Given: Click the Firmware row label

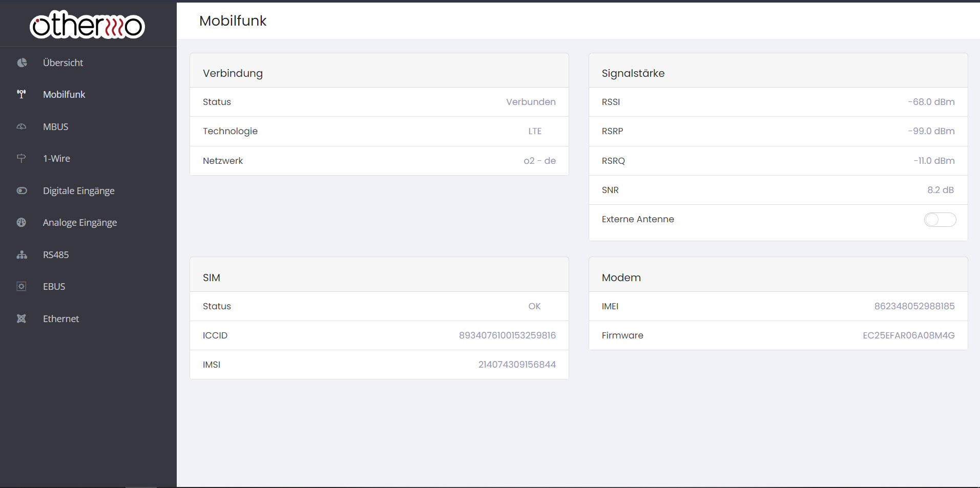Looking at the screenshot, I should point(622,335).
